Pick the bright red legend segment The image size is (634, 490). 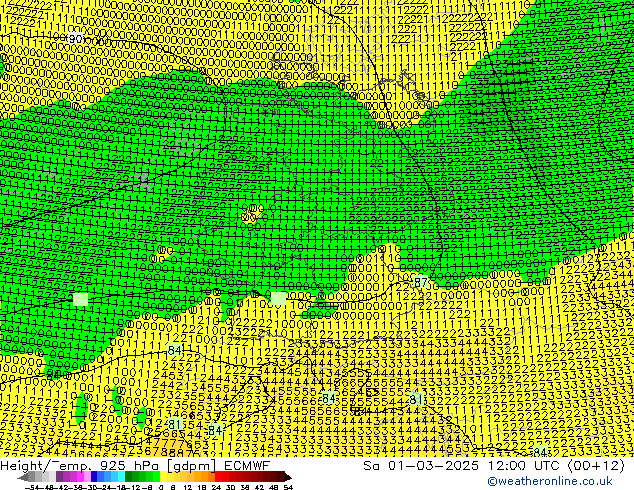click(218, 477)
